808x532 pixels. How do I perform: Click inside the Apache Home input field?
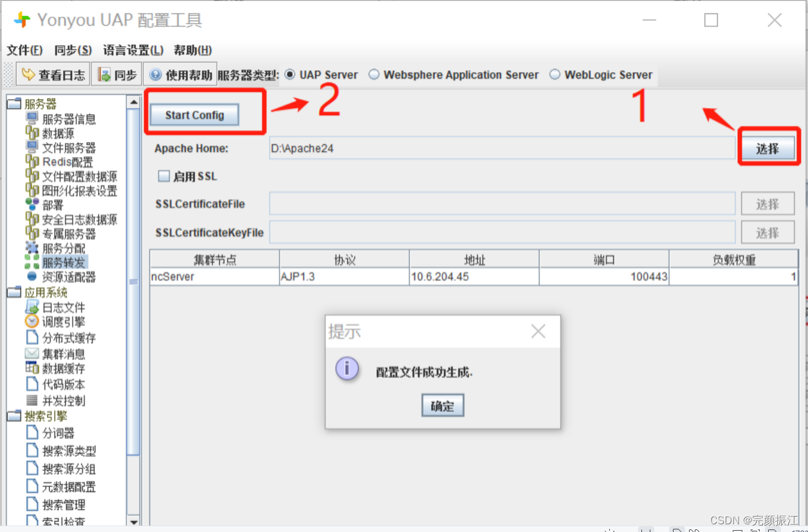[450, 148]
